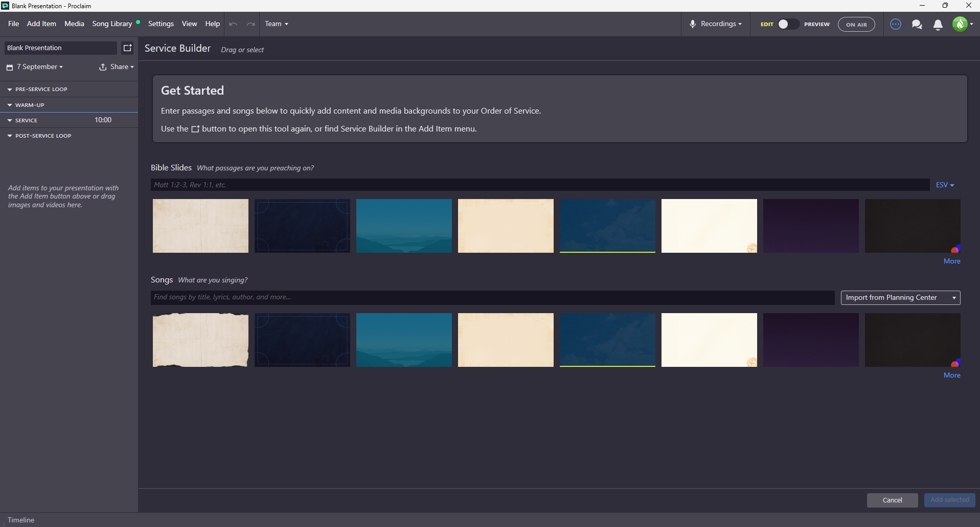Select the black Songs background
The width and height of the screenshot is (980, 527).
click(x=913, y=340)
